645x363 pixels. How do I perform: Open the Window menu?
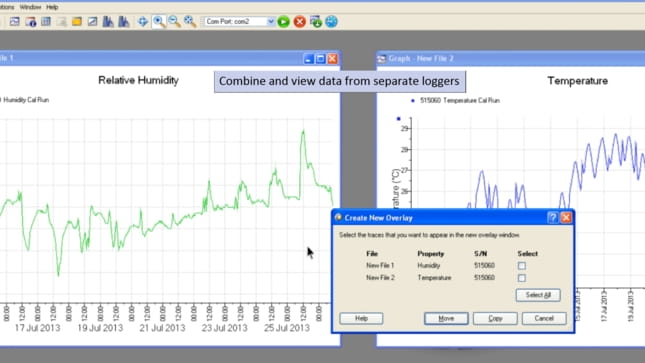[x=30, y=7]
